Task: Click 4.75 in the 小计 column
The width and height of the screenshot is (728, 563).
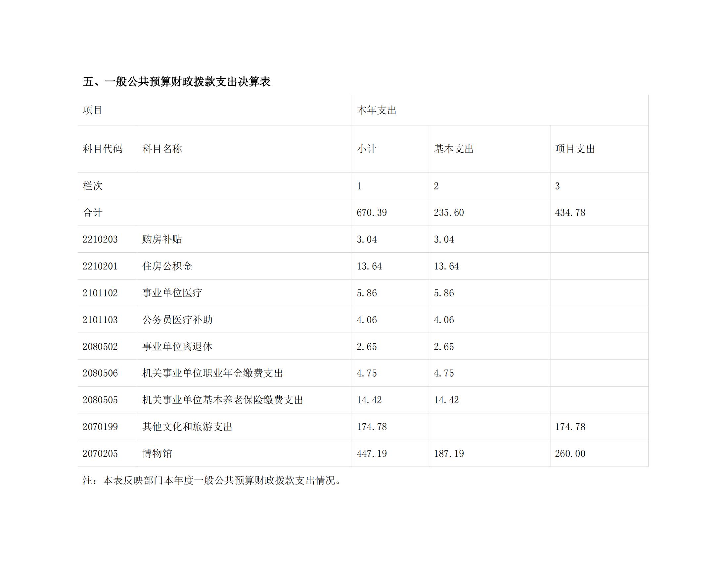Action: point(367,373)
